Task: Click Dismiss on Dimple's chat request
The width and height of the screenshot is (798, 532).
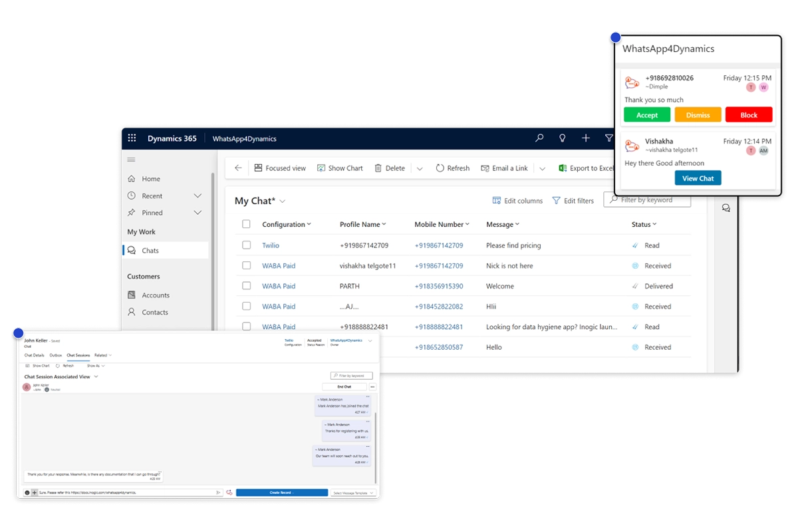Action: 698,114
